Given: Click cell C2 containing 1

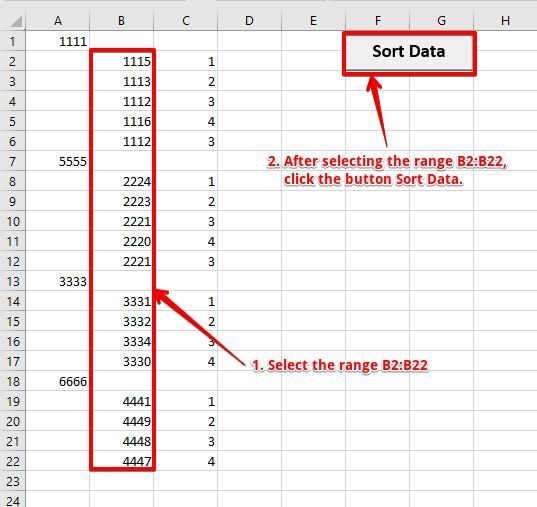Looking at the screenshot, I should (186, 61).
